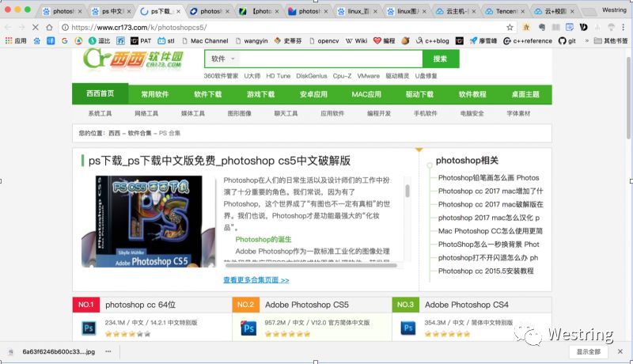Click the site search text field
633x364 pixels.
point(331,59)
